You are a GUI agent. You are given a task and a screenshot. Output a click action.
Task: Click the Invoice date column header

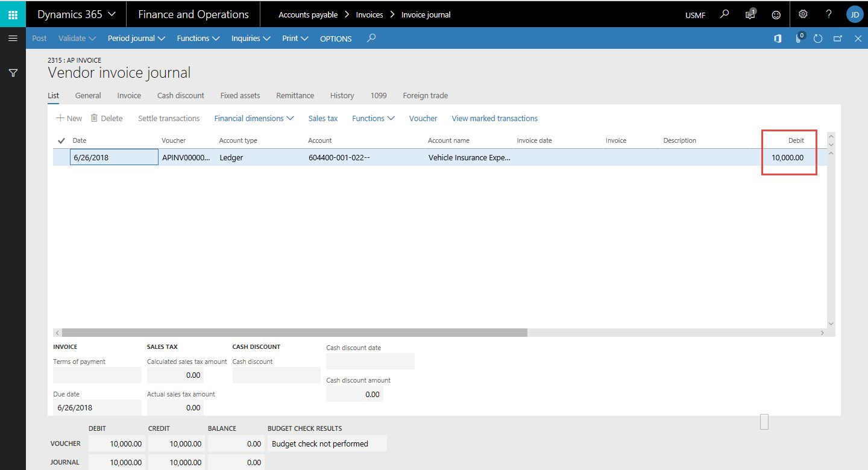[x=534, y=140]
